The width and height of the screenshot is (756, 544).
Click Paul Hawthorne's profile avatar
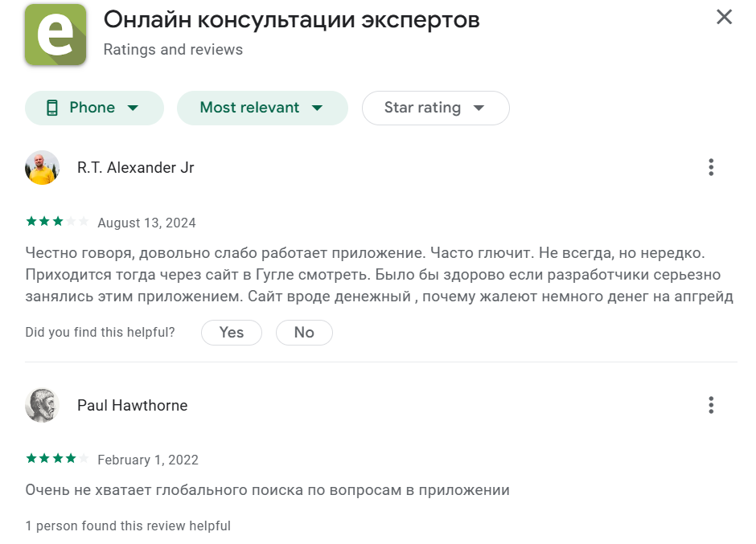[x=42, y=405]
